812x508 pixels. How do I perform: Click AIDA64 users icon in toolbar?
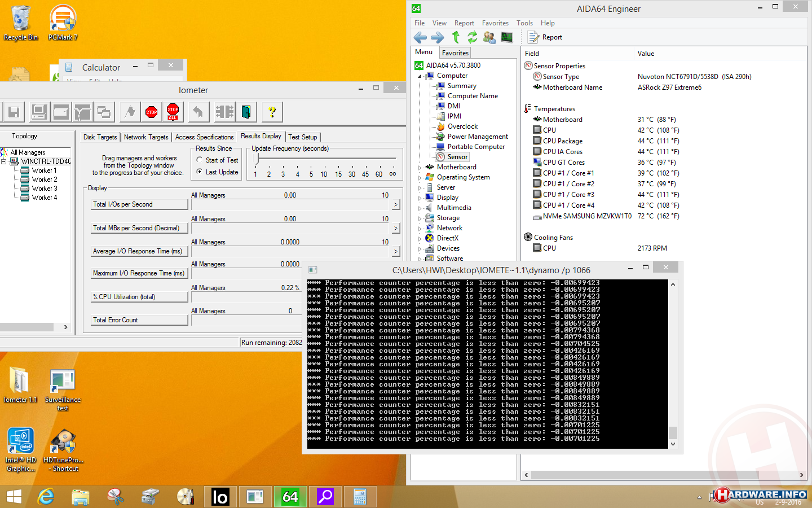[x=489, y=37]
